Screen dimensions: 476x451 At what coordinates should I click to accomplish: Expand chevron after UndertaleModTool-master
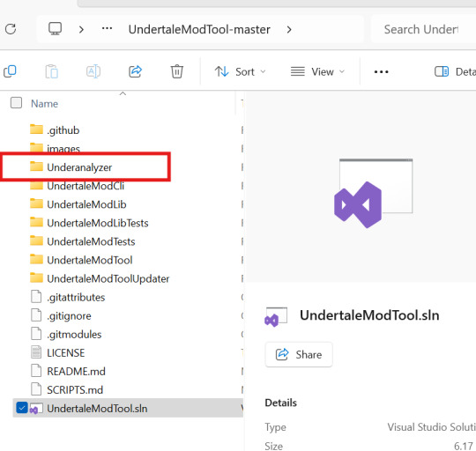pyautogui.click(x=289, y=29)
